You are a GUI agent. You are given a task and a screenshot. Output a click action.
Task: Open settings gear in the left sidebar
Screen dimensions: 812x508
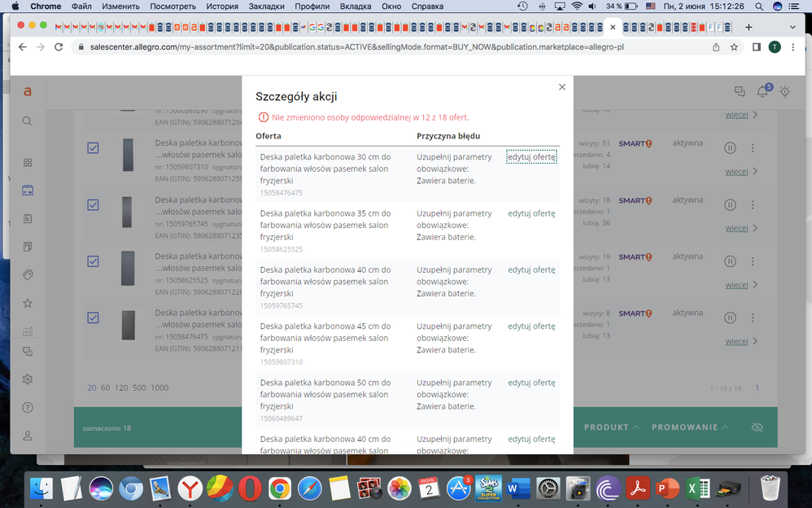click(x=28, y=379)
